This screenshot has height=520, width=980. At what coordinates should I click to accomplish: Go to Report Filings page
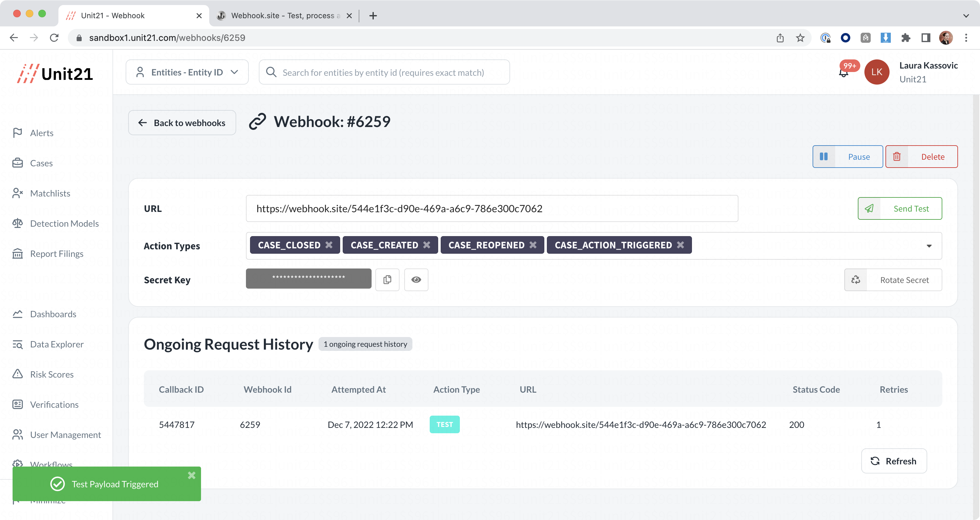point(56,253)
